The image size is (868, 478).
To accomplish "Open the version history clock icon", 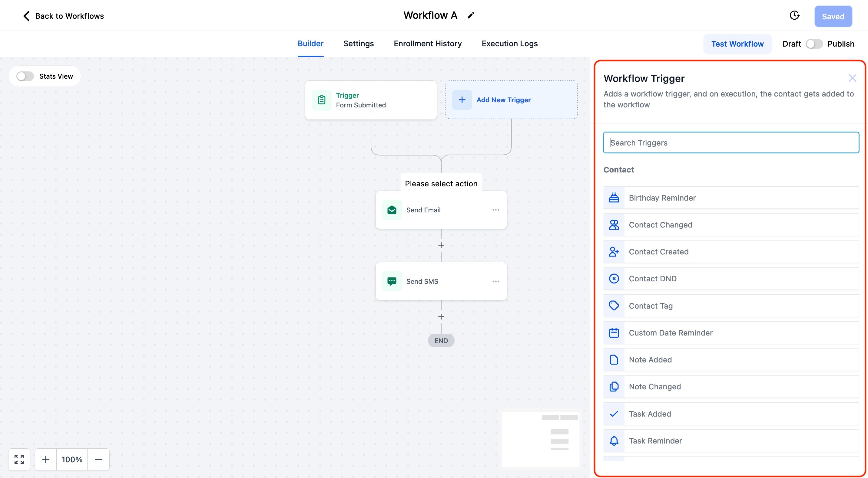I will click(794, 15).
